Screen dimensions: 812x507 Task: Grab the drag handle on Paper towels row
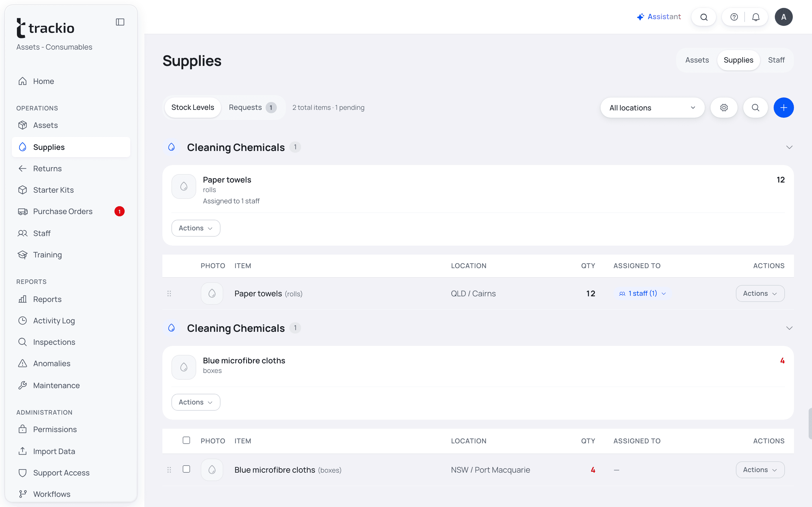click(x=169, y=293)
